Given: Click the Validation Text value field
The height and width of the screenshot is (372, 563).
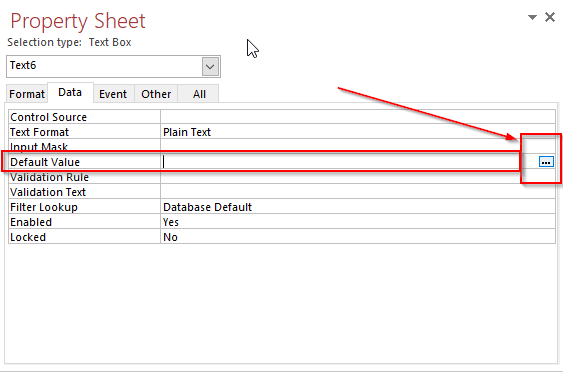Looking at the screenshot, I should 358,192.
